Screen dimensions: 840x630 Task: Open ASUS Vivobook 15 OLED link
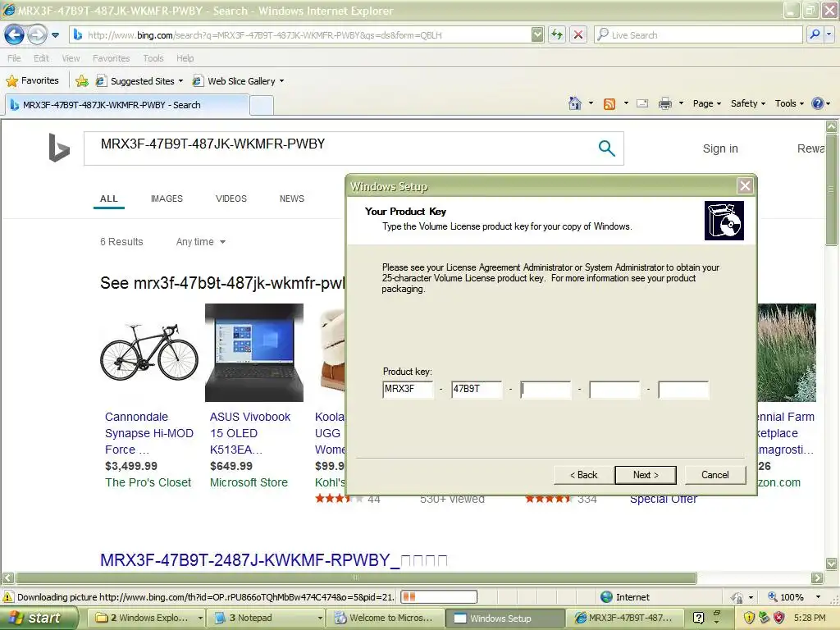point(249,433)
